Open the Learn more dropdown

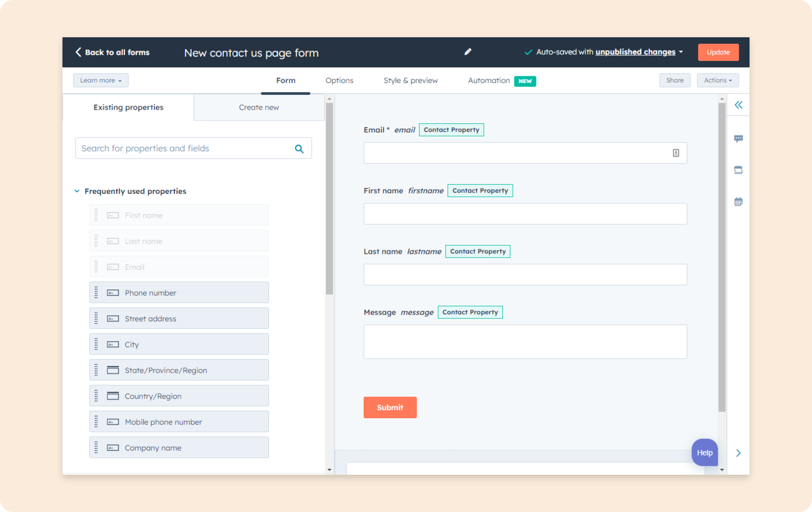click(x=101, y=81)
